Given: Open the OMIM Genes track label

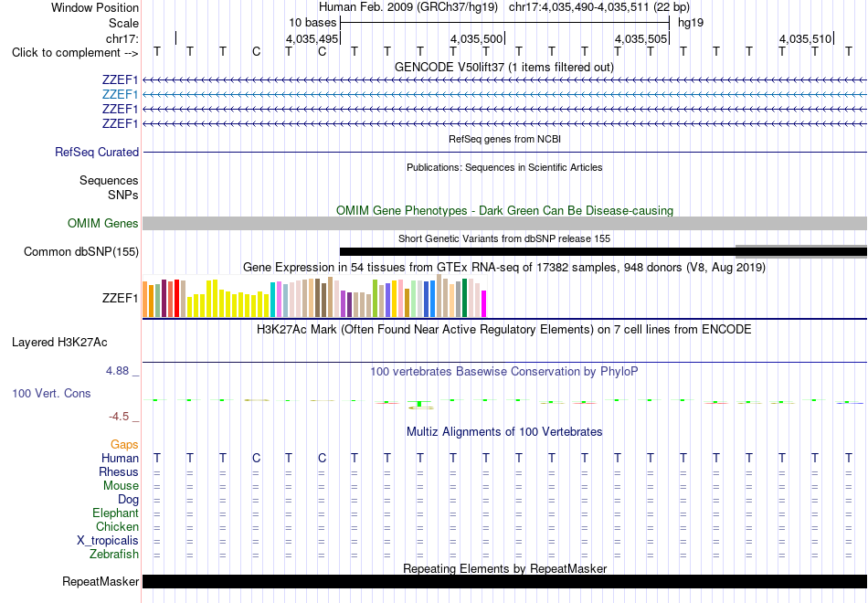Looking at the screenshot, I should tap(102, 223).
